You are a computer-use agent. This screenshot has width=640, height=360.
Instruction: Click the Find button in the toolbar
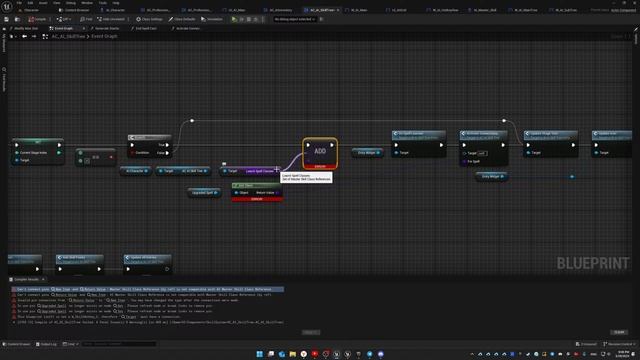[x=86, y=19]
